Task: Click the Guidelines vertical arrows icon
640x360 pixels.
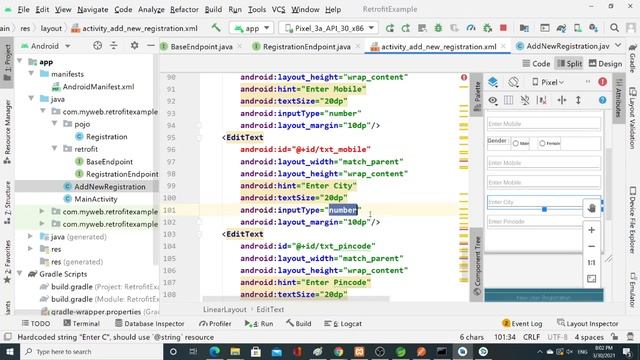Action: (578, 100)
